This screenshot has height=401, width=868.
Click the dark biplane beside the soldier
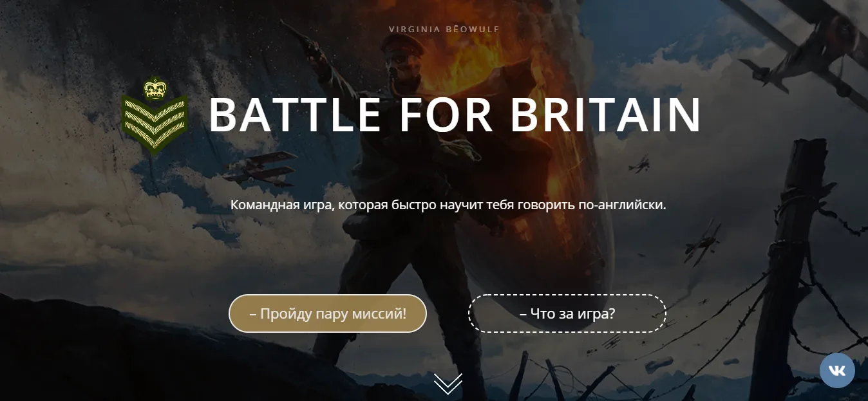click(261, 168)
